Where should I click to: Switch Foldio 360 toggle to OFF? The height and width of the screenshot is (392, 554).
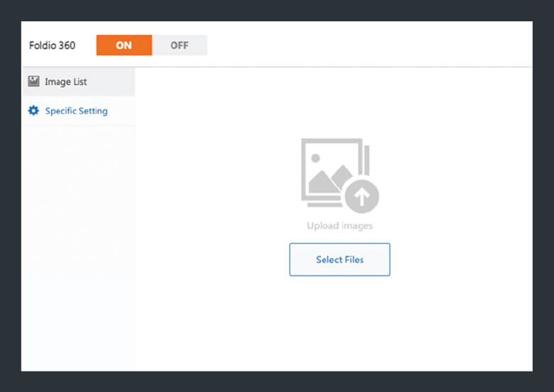[x=180, y=45]
